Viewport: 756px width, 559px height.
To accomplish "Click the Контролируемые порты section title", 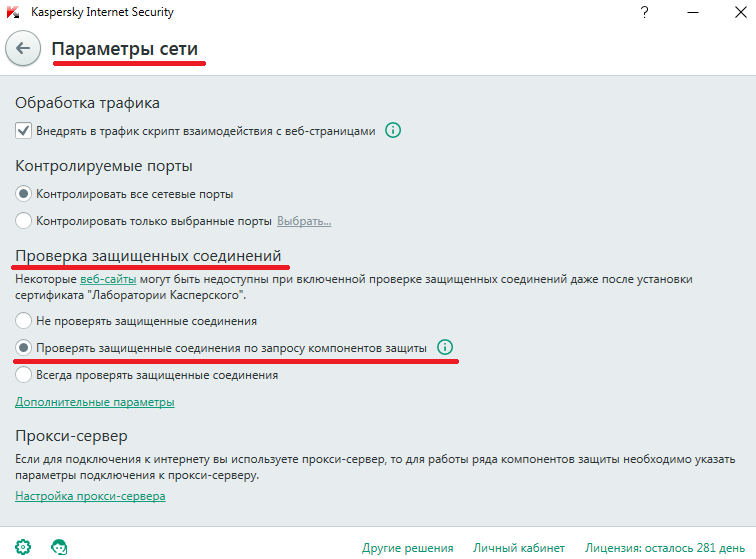I will [x=104, y=166].
